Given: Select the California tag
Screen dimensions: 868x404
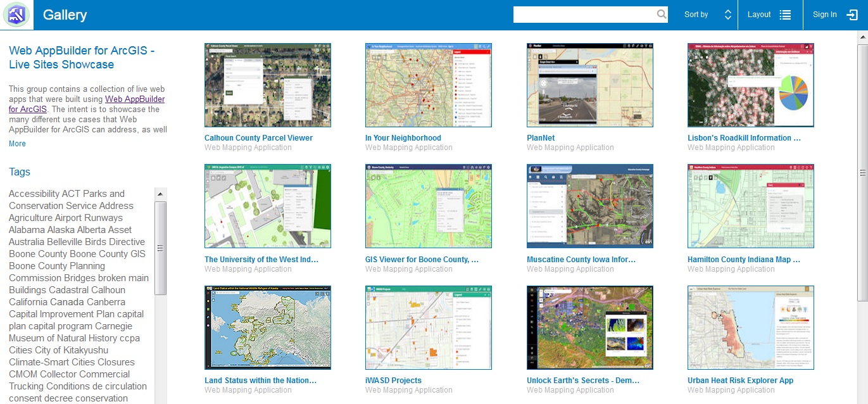Looking at the screenshot, I should click(x=28, y=302).
